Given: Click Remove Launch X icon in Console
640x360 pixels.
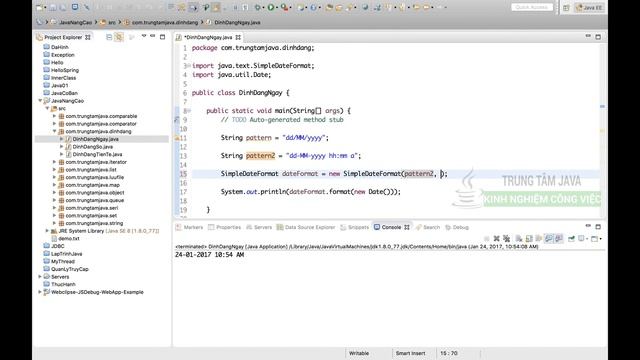Looking at the screenshot, I should coord(497,238).
